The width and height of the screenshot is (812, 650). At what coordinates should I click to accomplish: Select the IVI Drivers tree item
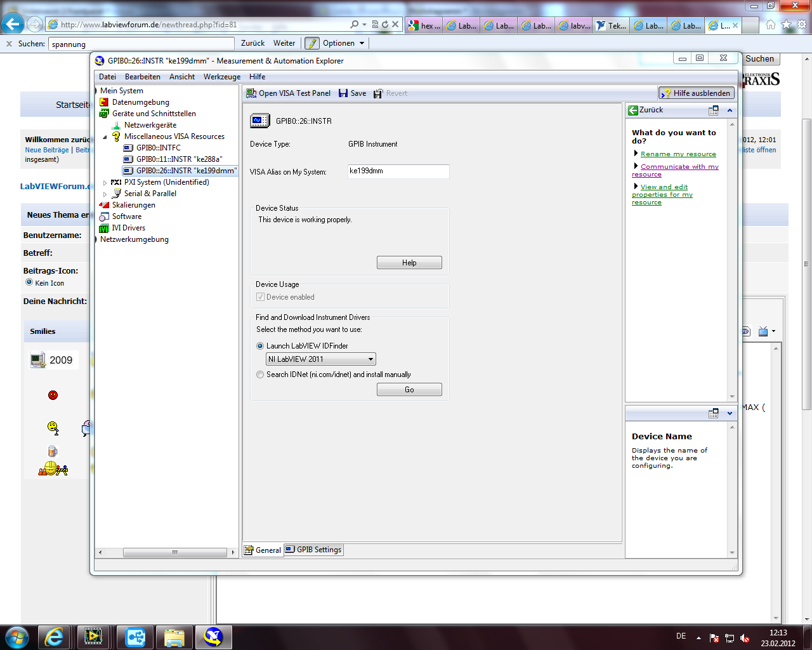click(122, 228)
